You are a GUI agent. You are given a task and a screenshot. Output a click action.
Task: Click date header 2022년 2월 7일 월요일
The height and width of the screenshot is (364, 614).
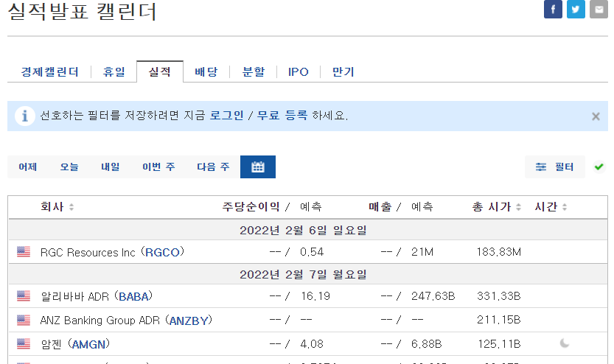303,274
